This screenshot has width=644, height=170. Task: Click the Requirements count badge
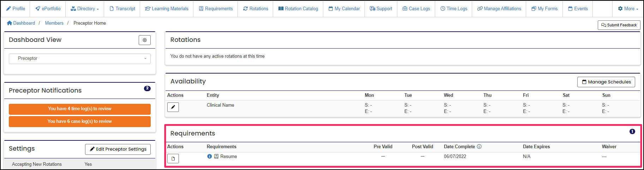tap(632, 131)
